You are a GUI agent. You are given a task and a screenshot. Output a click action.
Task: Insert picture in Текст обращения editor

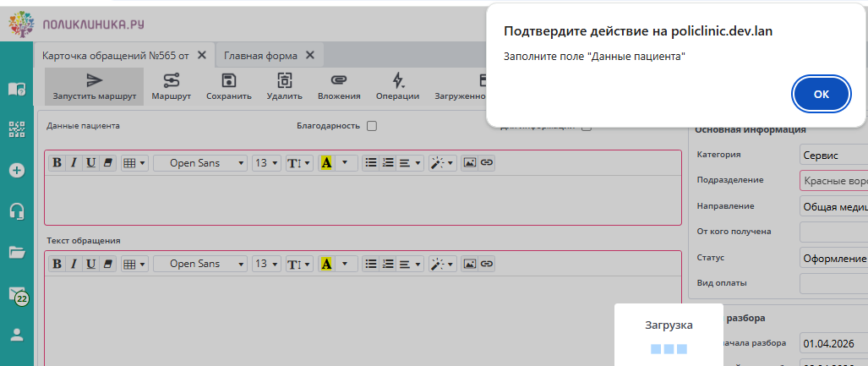pos(469,264)
